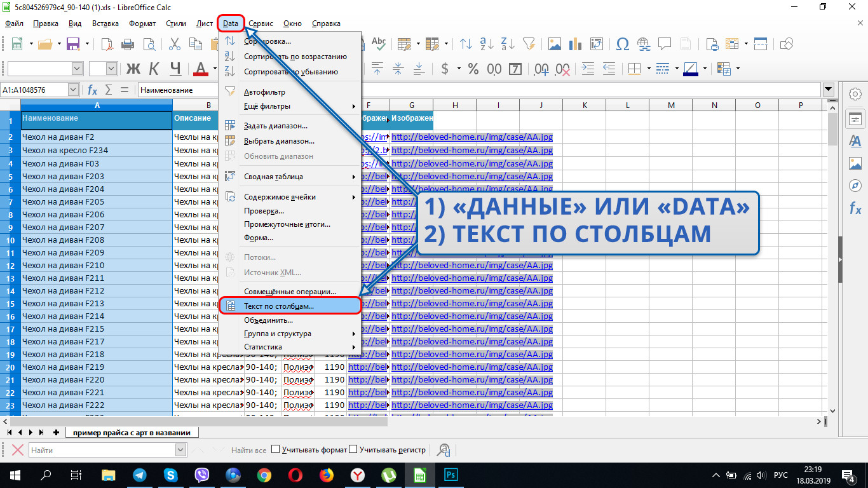Image resolution: width=868 pixels, height=488 pixels.
Task: Click the Print icon
Action: coord(128,44)
